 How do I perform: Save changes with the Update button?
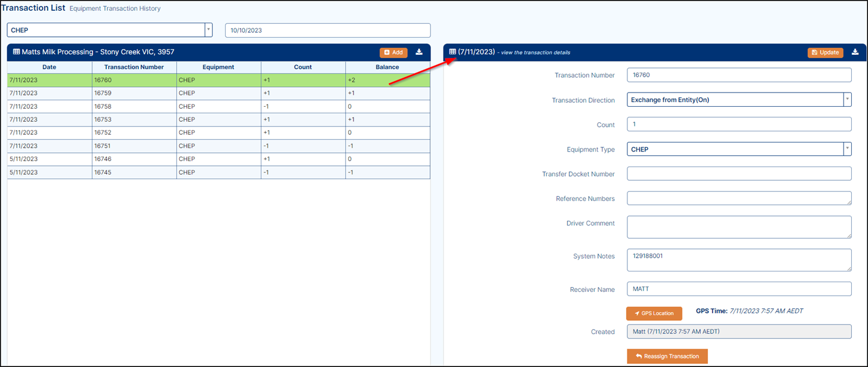coord(825,53)
